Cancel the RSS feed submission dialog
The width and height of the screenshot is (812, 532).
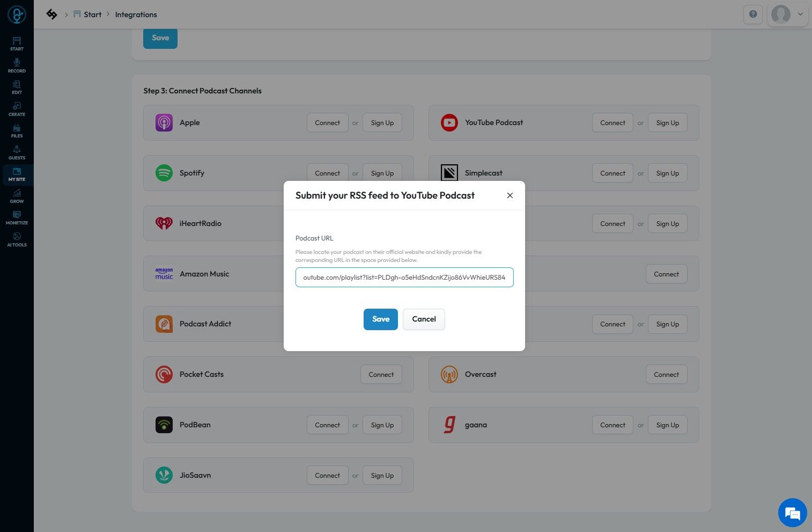[x=424, y=319]
